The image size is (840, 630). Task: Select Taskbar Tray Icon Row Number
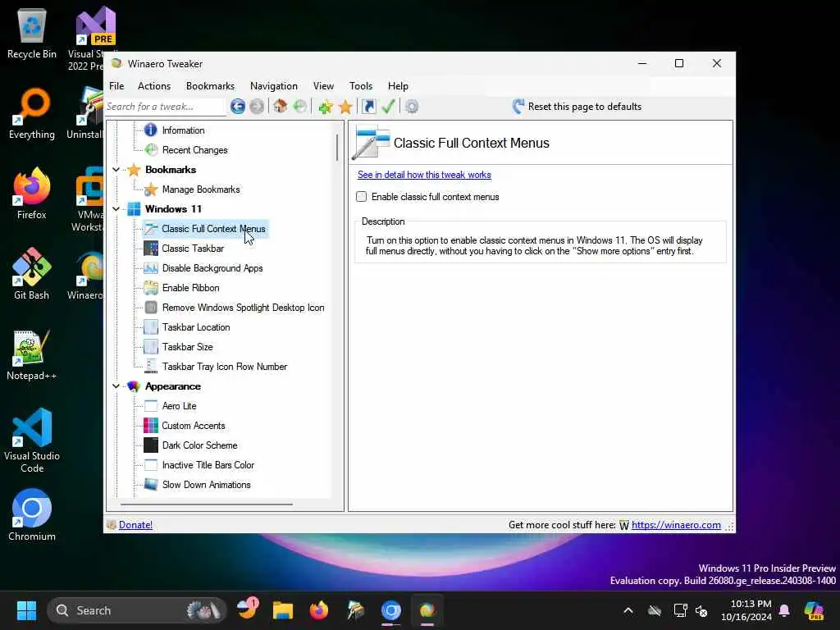225,367
